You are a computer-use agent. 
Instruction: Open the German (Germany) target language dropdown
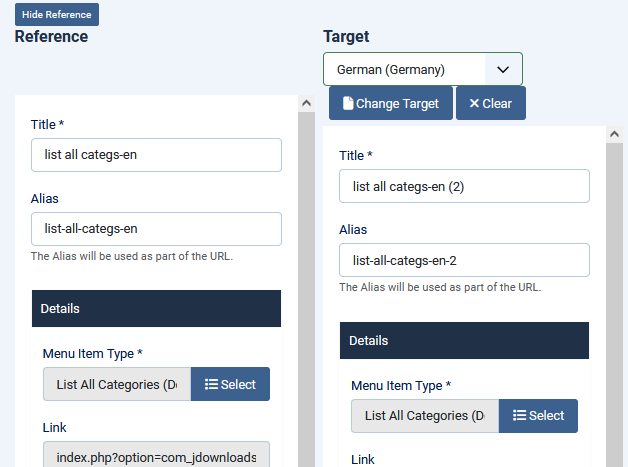(423, 69)
